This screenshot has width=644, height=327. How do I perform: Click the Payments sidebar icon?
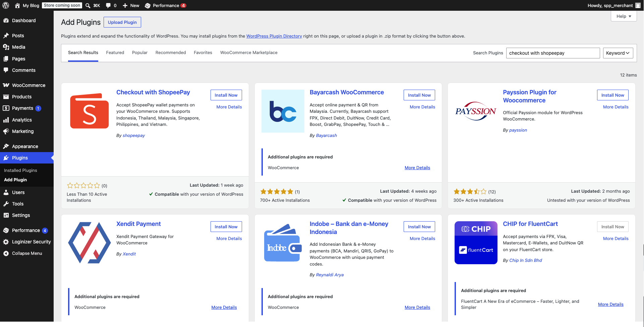[6, 108]
